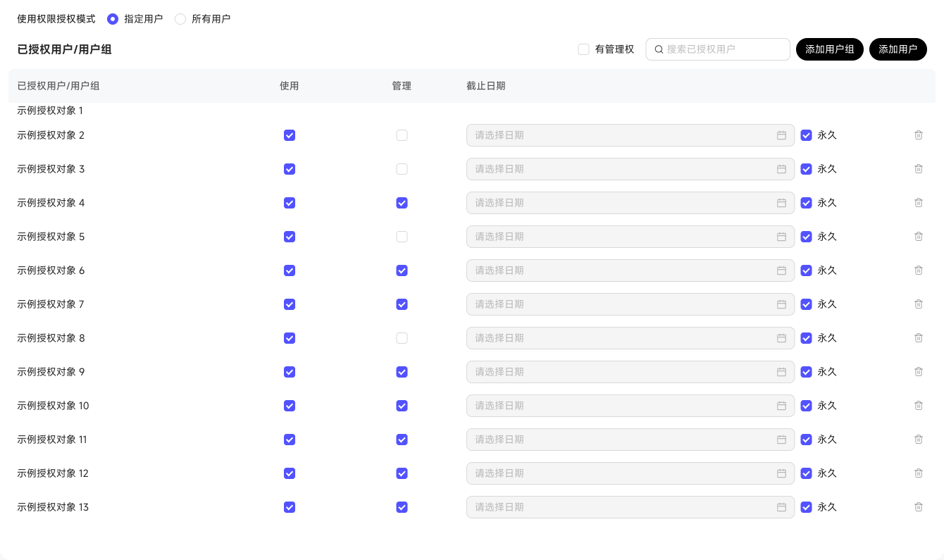
Task: Open the calendar icon for 示例授权对象 2
Action: (x=781, y=135)
